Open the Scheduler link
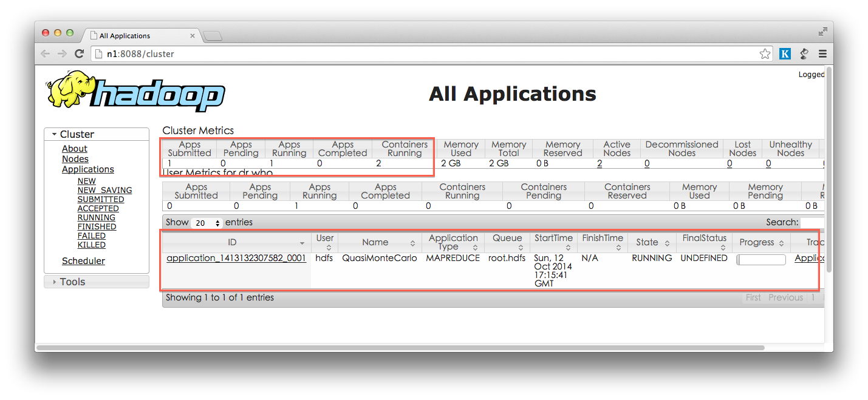The image size is (868, 400). [x=83, y=261]
